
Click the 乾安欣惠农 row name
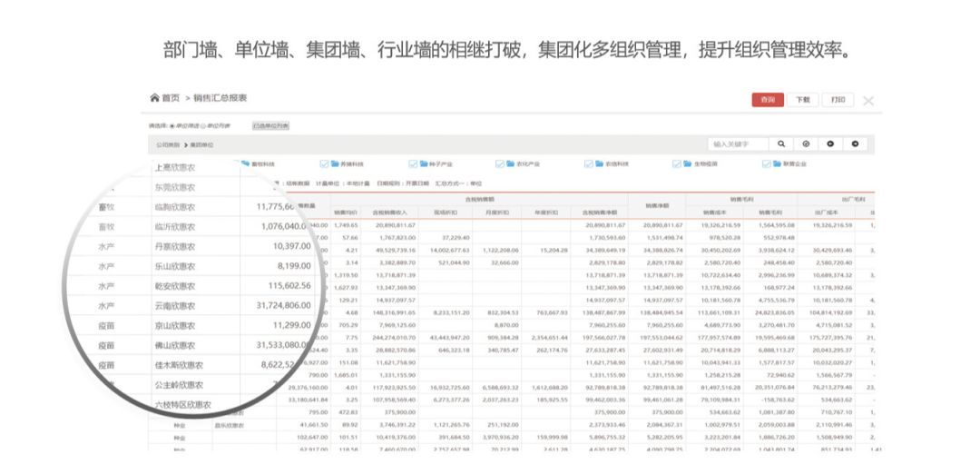click(175, 286)
